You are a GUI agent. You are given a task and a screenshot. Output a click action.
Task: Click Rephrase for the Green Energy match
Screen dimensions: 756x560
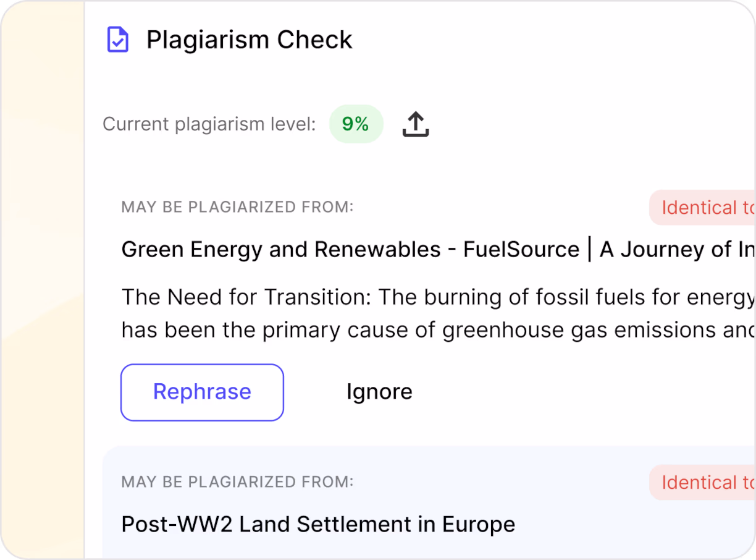202,392
